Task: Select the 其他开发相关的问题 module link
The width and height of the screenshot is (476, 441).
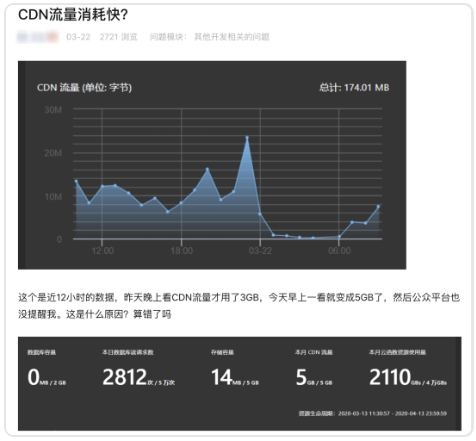Action: point(232,37)
